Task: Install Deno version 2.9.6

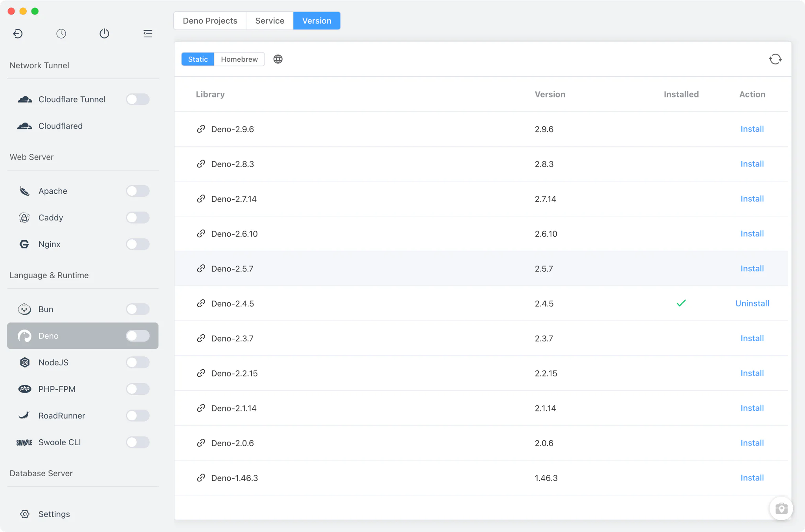Action: pyautogui.click(x=752, y=129)
